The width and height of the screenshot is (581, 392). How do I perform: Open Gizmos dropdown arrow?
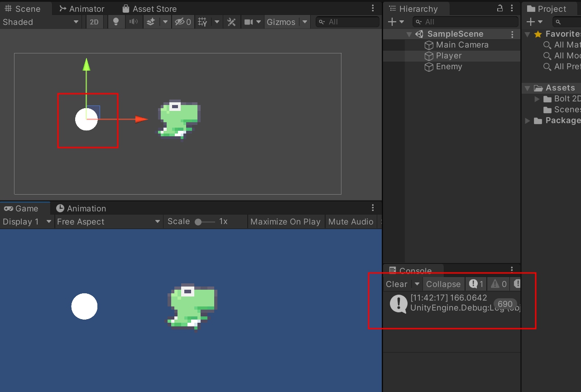tap(305, 22)
